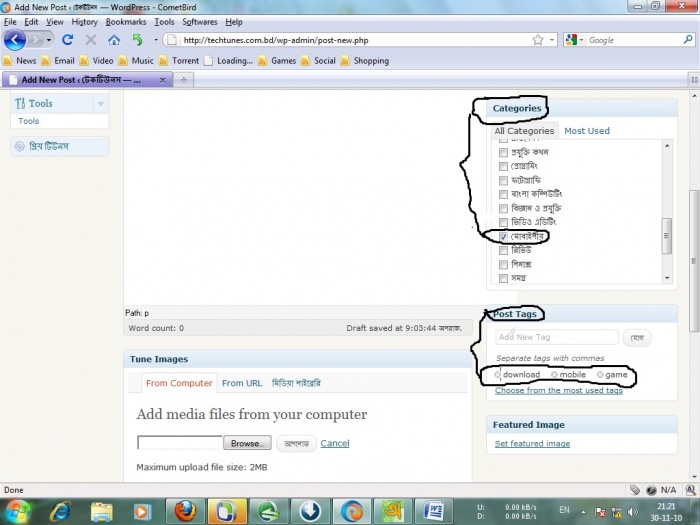
Task: Click the volume speaker tray icon
Action: point(633,512)
